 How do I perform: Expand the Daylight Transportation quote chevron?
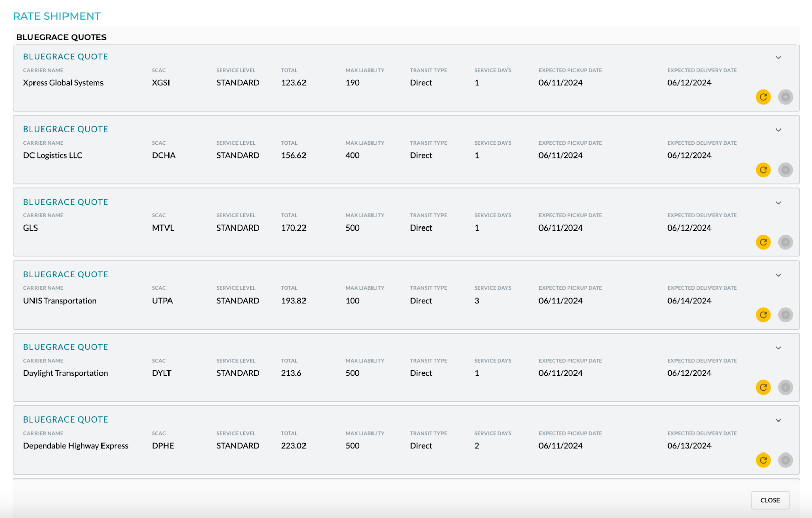779,348
